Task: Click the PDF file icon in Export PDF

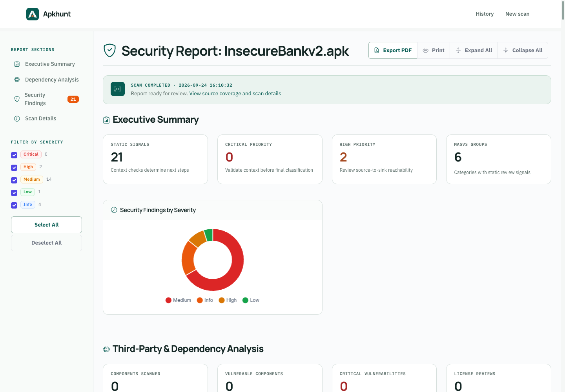Action: pyautogui.click(x=377, y=50)
